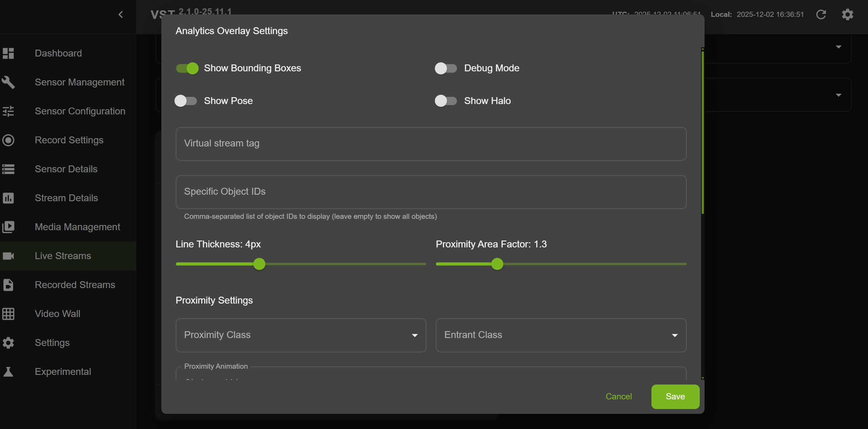The width and height of the screenshot is (868, 429).
Task: Open the Proximity Class dropdown
Action: click(300, 335)
